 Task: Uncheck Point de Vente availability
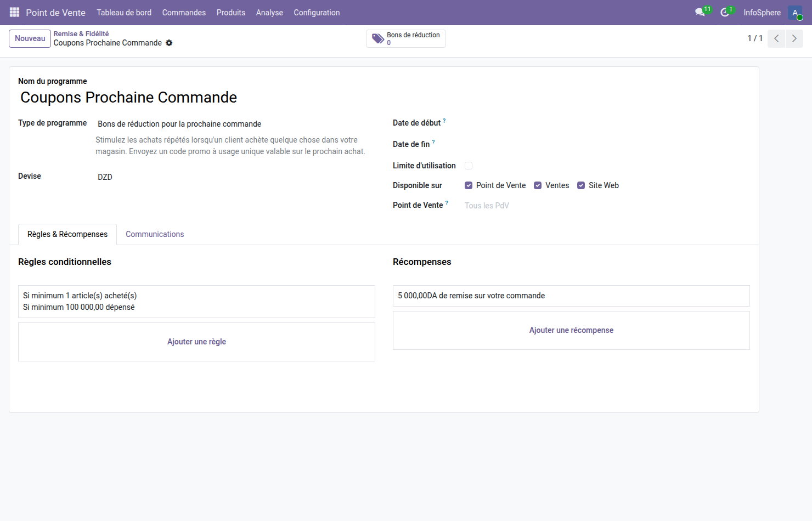point(469,185)
